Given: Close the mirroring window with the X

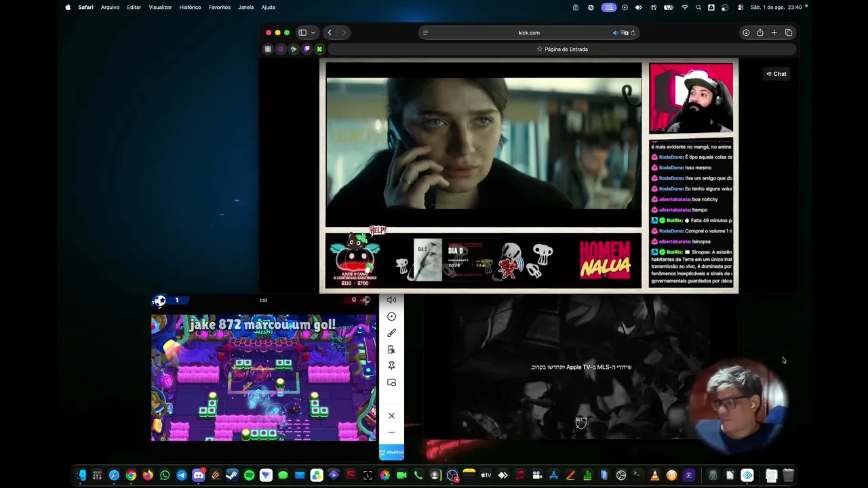Looking at the screenshot, I should point(391,415).
